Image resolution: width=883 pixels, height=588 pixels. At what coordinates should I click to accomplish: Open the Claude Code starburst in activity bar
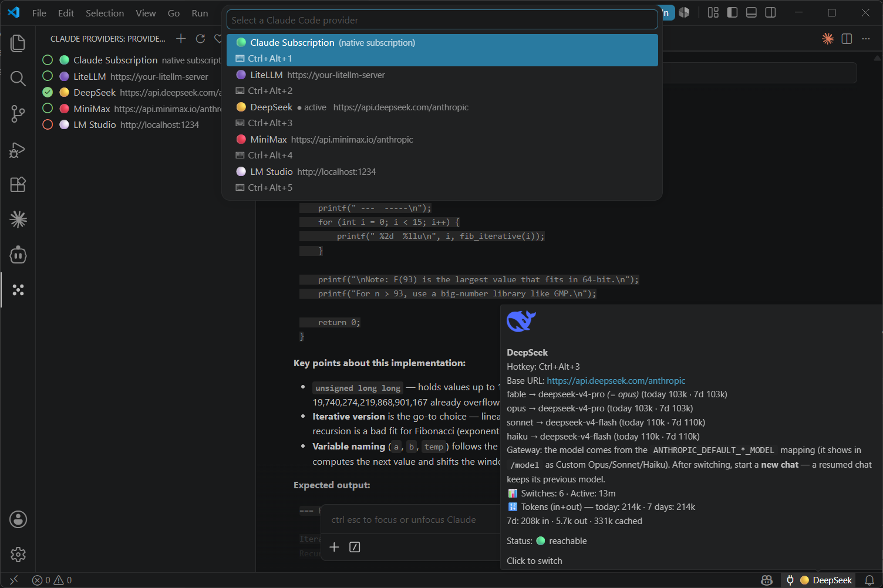click(x=18, y=219)
